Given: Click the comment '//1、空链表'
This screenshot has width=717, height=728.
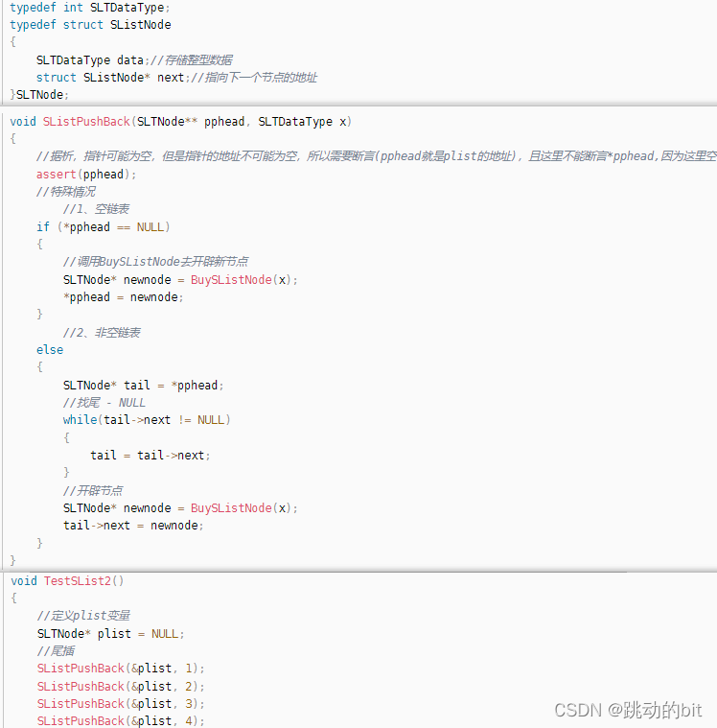Looking at the screenshot, I should (x=96, y=209).
